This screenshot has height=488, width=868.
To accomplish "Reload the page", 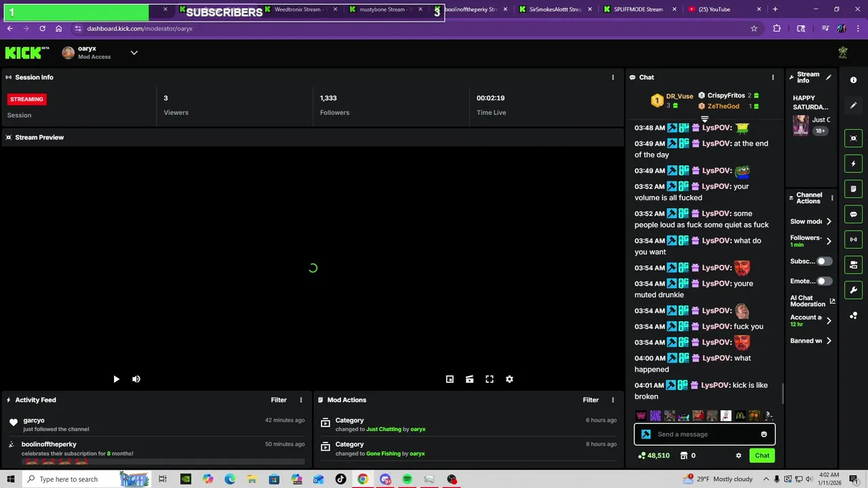I will (42, 28).
